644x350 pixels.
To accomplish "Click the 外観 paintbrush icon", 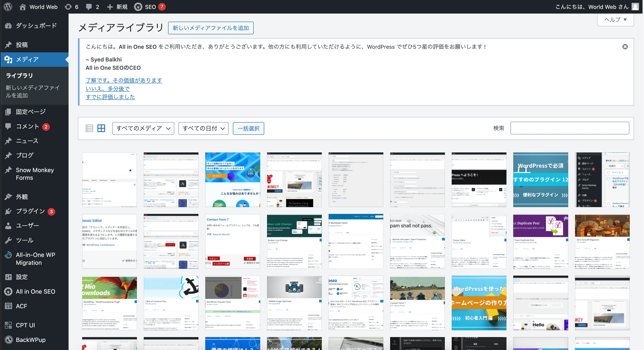I will tap(8, 197).
